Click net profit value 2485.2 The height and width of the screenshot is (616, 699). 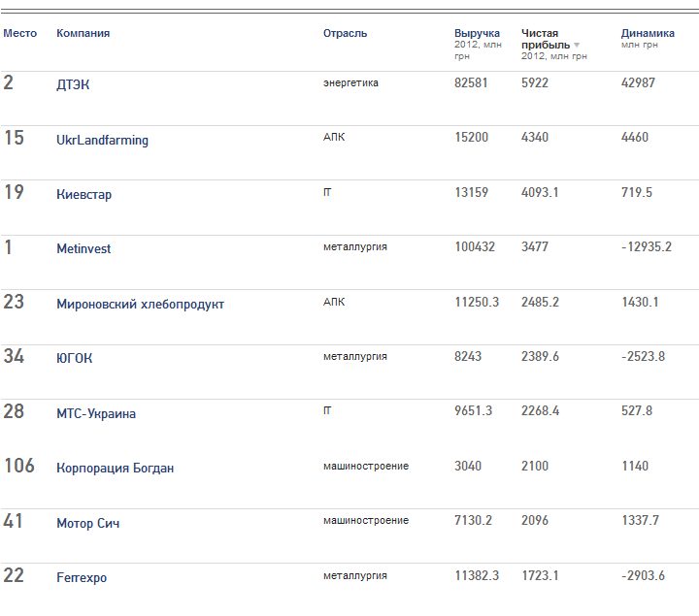click(x=541, y=302)
